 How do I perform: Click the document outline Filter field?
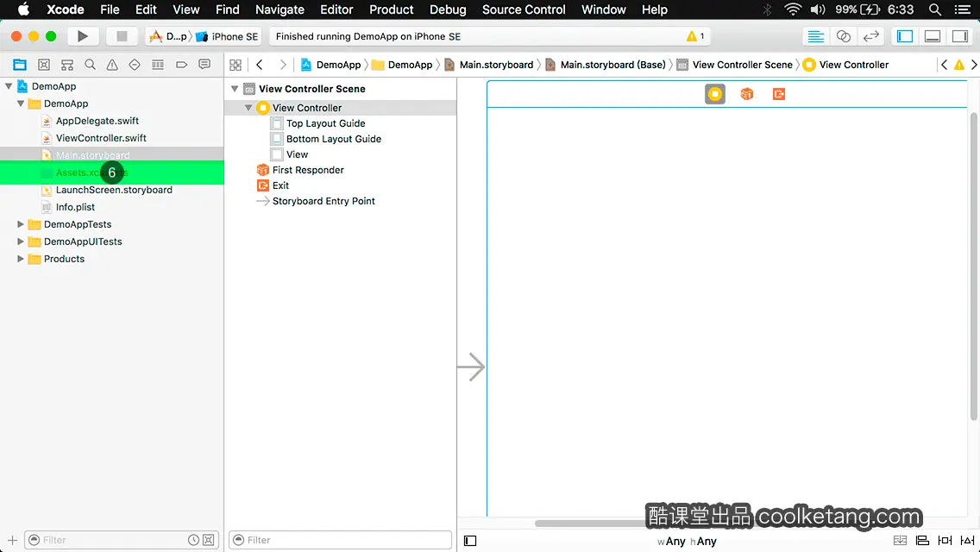point(340,540)
